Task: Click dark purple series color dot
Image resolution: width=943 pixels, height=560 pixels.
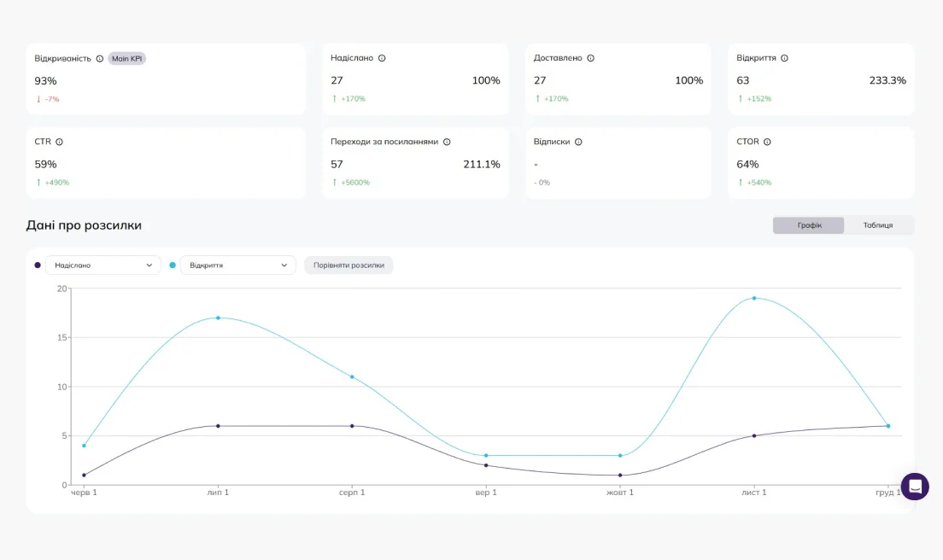Action: [38, 265]
